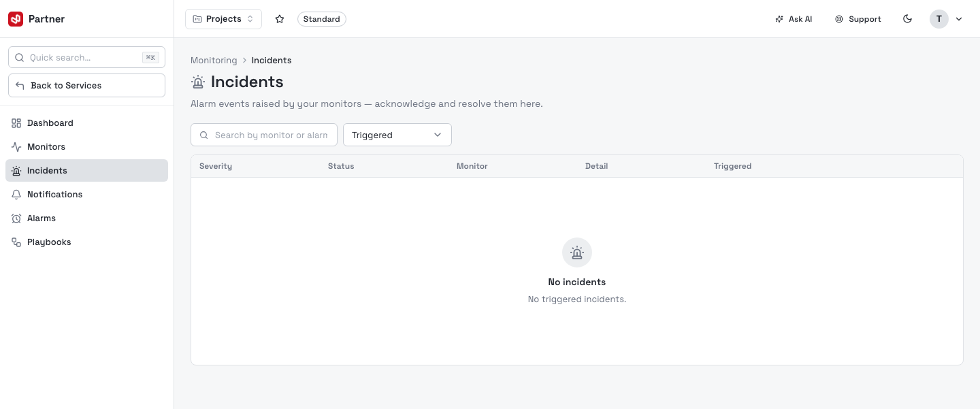The width and height of the screenshot is (980, 409).
Task: Click the magnifier in monitor search field
Action: coord(204,135)
